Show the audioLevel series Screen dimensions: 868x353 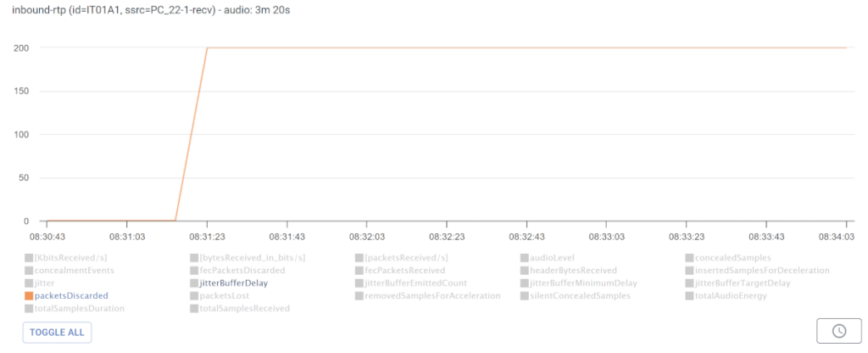pyautogui.click(x=555, y=257)
